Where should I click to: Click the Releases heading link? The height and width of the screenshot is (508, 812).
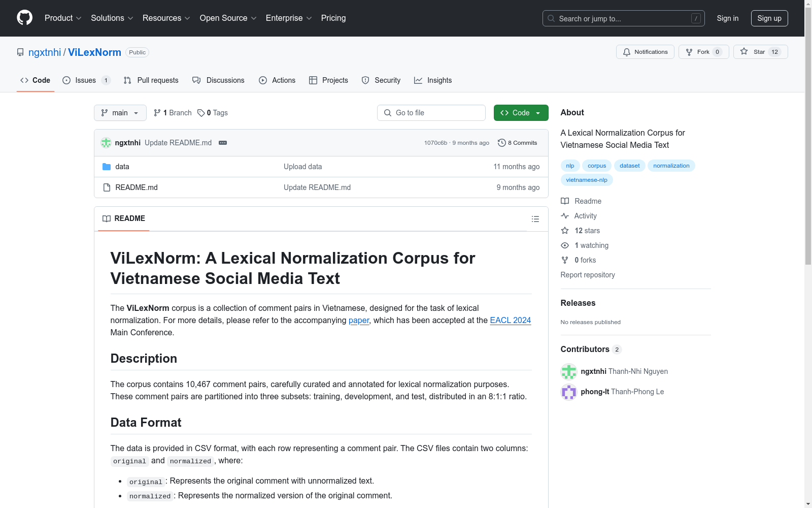(578, 303)
